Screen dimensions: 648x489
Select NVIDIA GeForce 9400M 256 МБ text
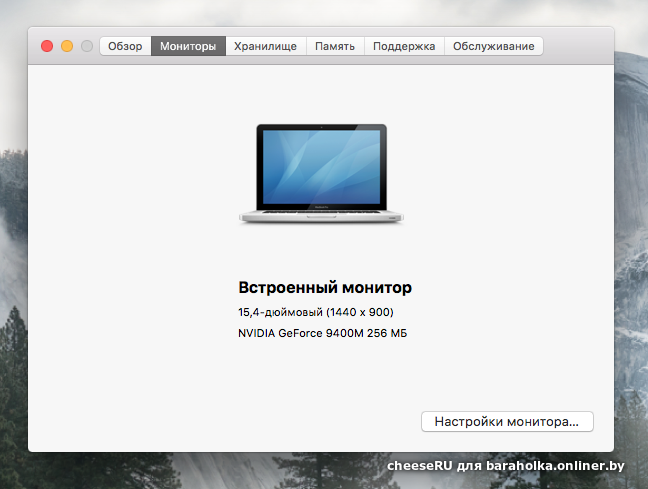click(322, 333)
